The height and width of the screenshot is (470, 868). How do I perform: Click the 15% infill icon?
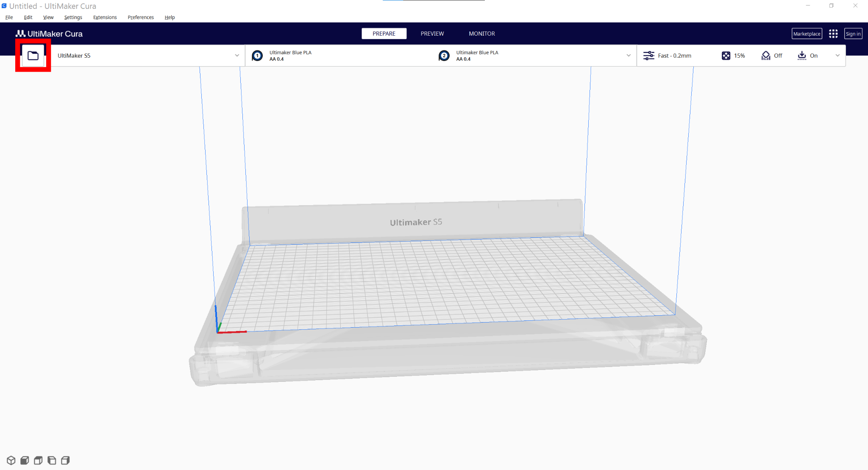726,56
